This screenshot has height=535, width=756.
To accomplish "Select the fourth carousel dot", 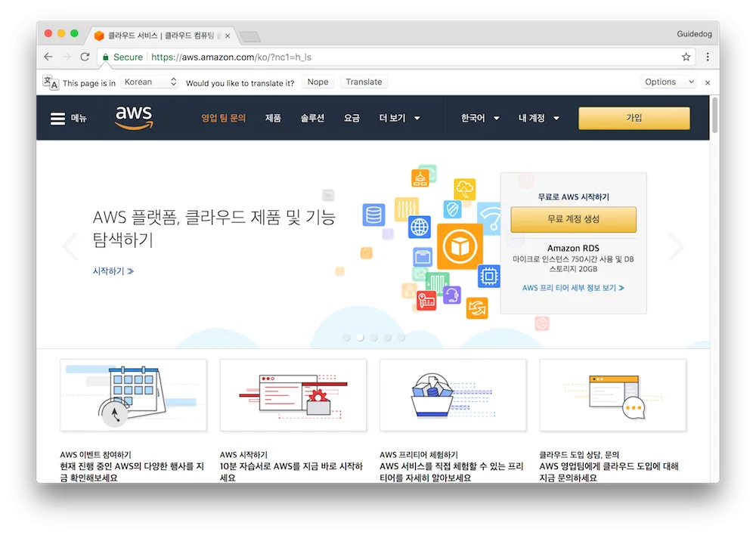I will click(x=388, y=337).
